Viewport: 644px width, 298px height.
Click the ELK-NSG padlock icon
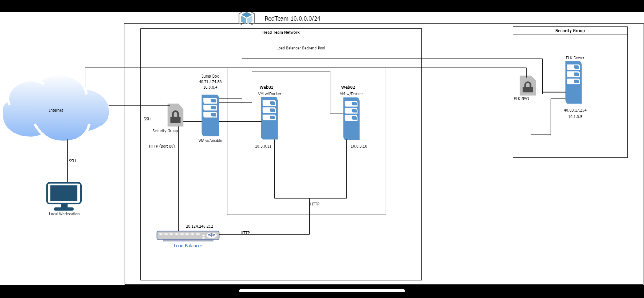(528, 86)
